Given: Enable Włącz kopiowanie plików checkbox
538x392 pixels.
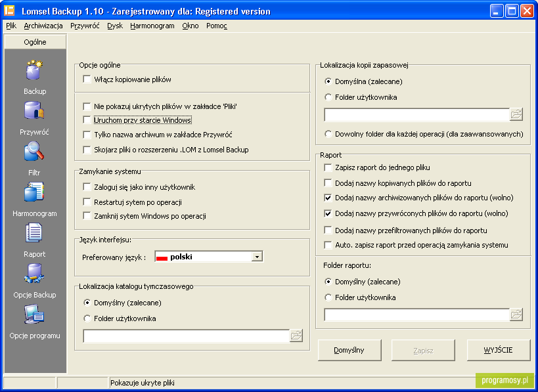Looking at the screenshot, I should coord(87,79).
